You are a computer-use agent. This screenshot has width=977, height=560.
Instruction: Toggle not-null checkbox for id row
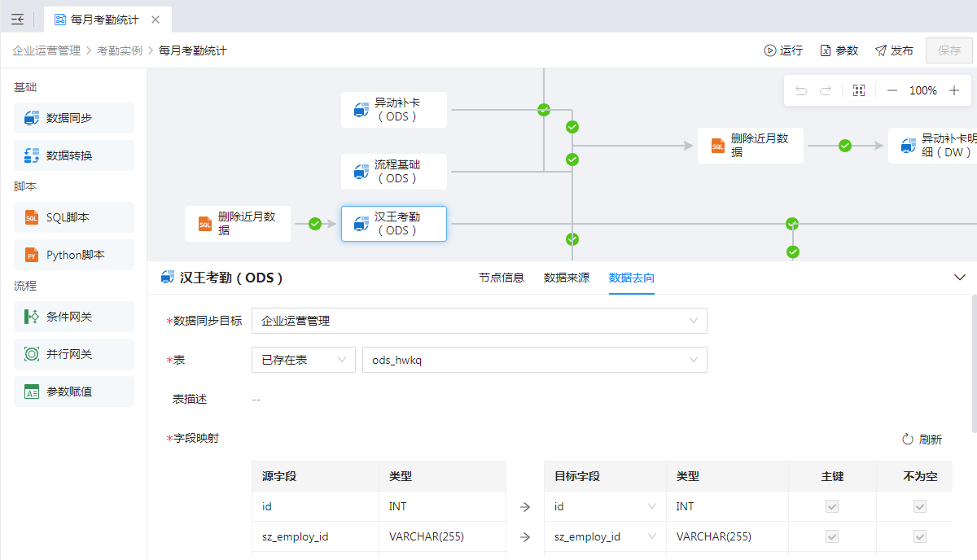919,506
